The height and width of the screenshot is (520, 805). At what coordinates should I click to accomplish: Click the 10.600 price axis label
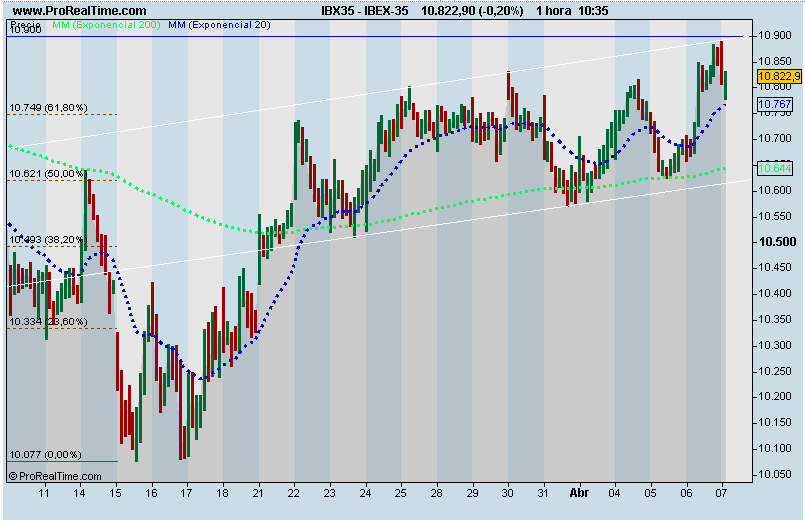(x=775, y=190)
